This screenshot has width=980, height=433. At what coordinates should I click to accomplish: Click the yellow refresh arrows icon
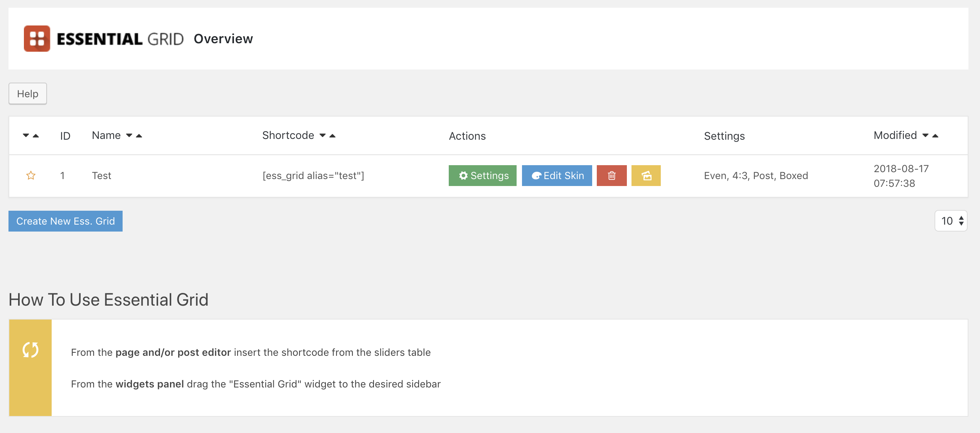(x=30, y=350)
